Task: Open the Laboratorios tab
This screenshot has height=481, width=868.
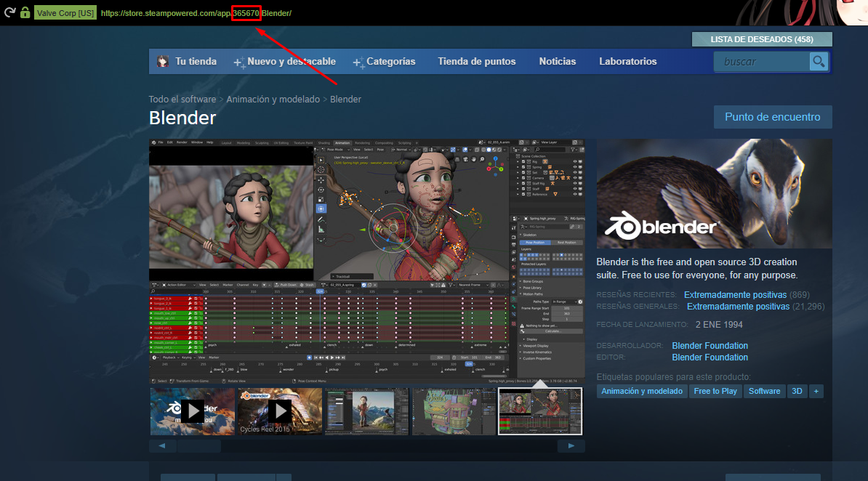Action: [x=628, y=62]
